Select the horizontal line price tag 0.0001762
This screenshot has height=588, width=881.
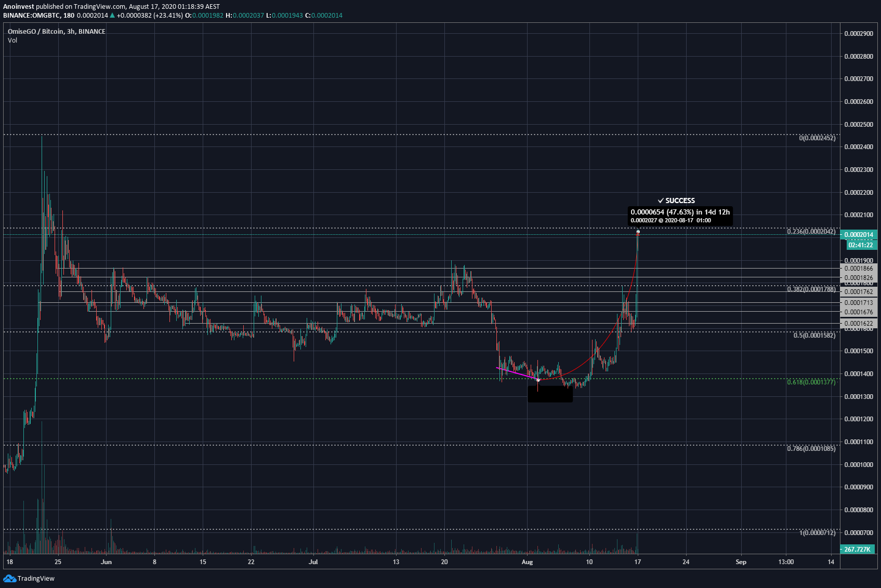pos(859,292)
